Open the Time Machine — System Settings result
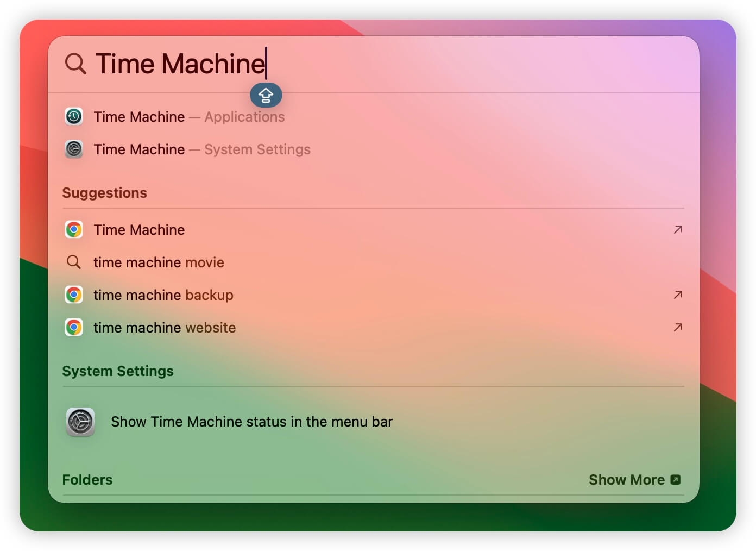Viewport: 756px width, 551px height. (201, 149)
